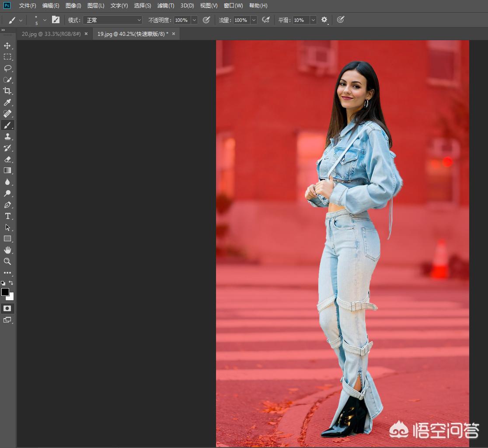Toggle Quick Mask mode in the toolbar
Screen dimensions: 488x448
pos(7,308)
